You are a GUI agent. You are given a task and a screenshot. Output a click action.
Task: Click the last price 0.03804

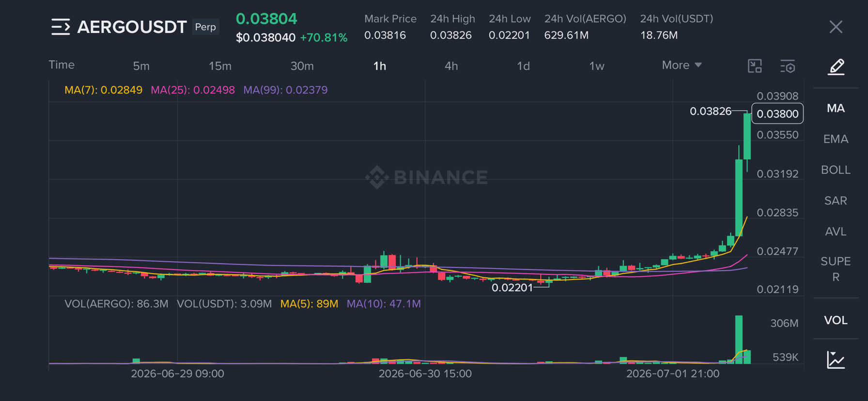[x=266, y=19]
